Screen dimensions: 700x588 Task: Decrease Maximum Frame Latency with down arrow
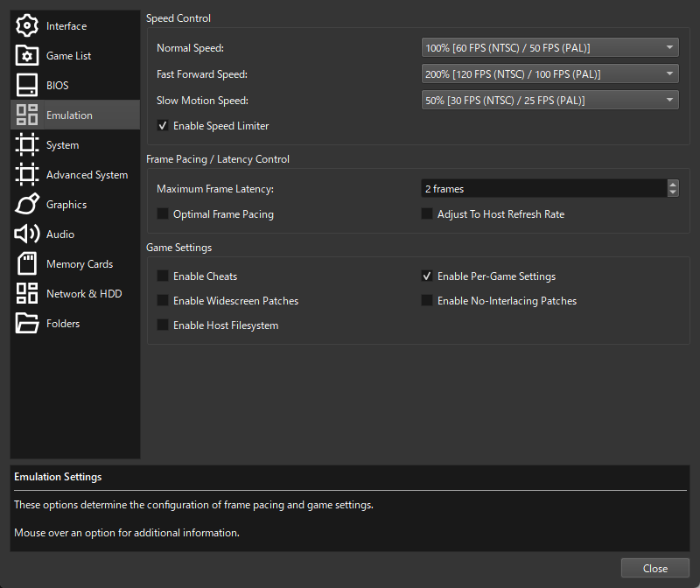[x=673, y=192]
